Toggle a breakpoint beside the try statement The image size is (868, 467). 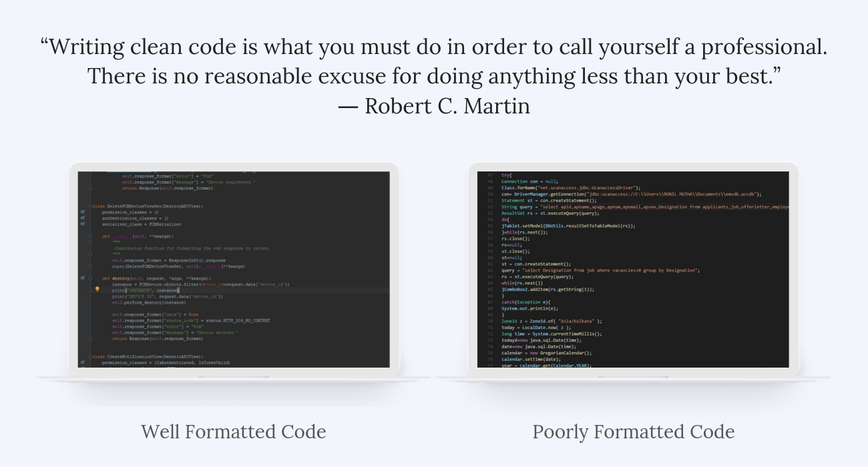pyautogui.click(x=490, y=174)
